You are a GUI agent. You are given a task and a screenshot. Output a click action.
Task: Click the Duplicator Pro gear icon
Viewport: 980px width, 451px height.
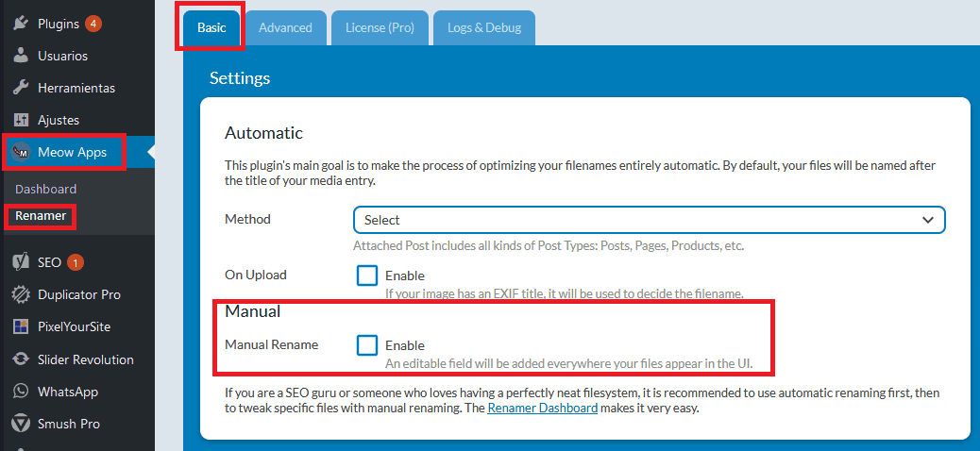click(x=22, y=294)
